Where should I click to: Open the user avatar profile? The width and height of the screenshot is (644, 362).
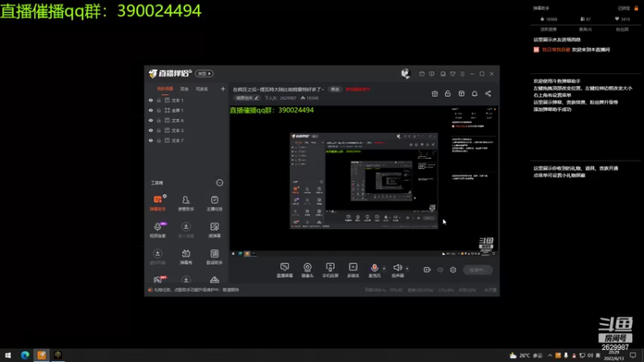406,73
